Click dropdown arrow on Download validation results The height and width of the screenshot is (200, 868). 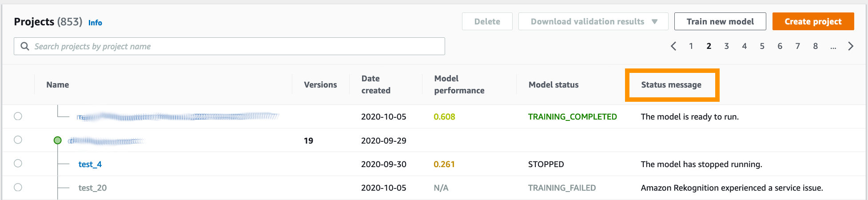coord(654,21)
